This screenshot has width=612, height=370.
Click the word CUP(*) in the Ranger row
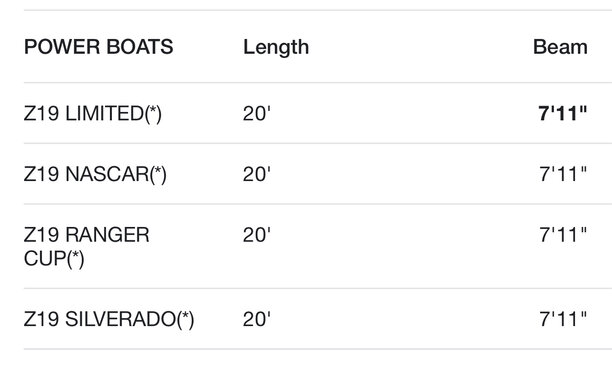[x=54, y=259]
